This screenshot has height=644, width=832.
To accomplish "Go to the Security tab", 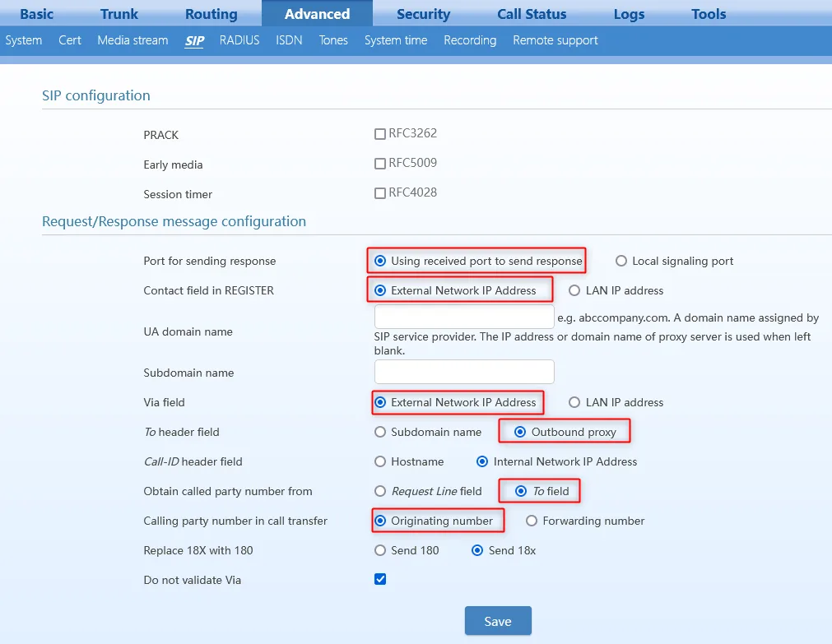I will coord(424,14).
